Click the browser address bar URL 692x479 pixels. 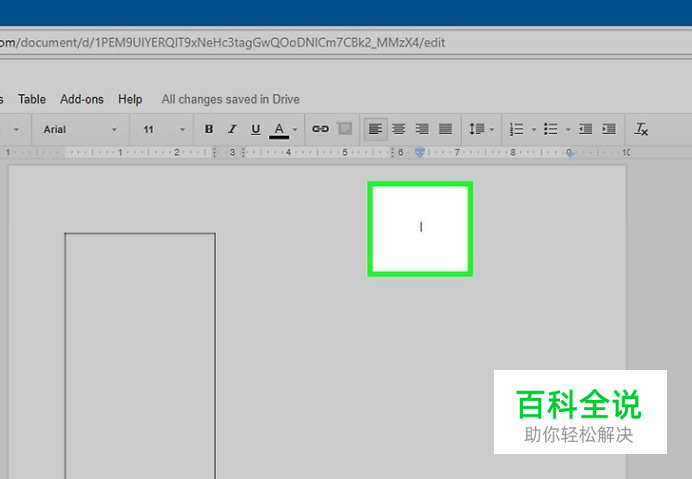click(223, 42)
